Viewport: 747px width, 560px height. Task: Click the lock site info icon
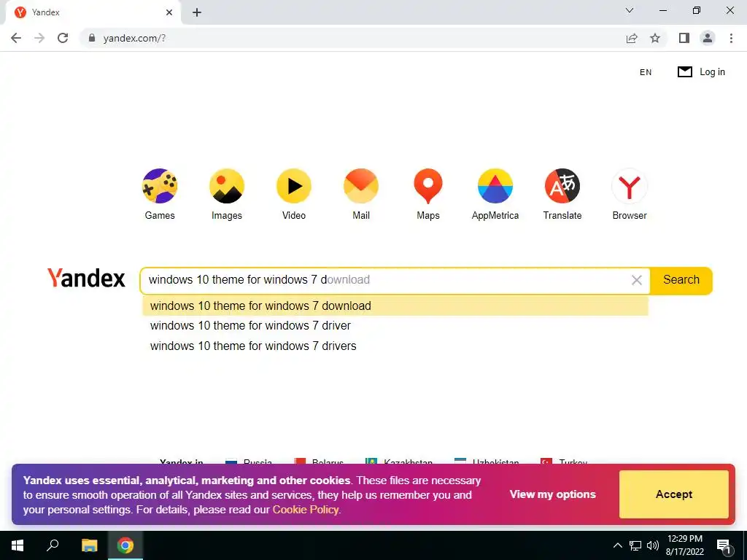[92, 38]
